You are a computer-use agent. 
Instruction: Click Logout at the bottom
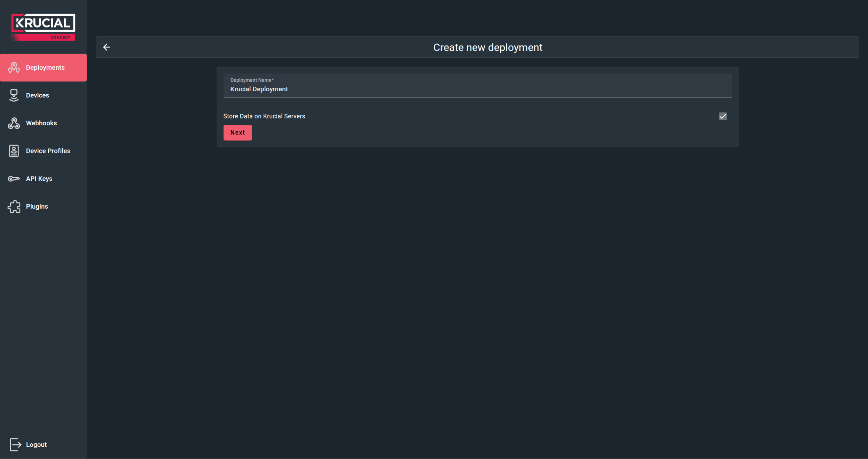[36, 444]
